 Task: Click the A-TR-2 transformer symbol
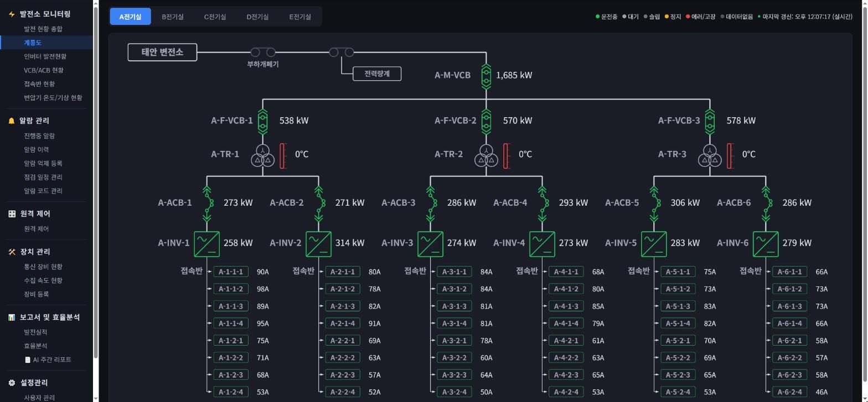click(x=486, y=156)
